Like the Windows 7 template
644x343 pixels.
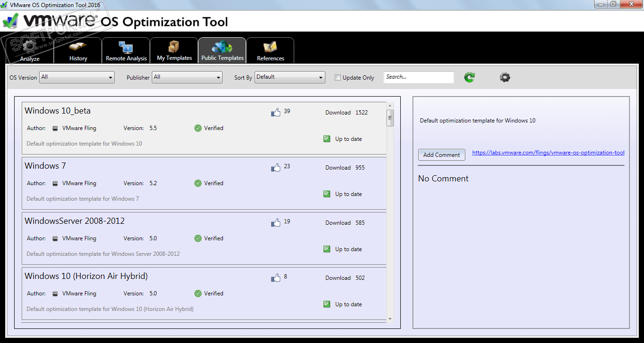(276, 168)
